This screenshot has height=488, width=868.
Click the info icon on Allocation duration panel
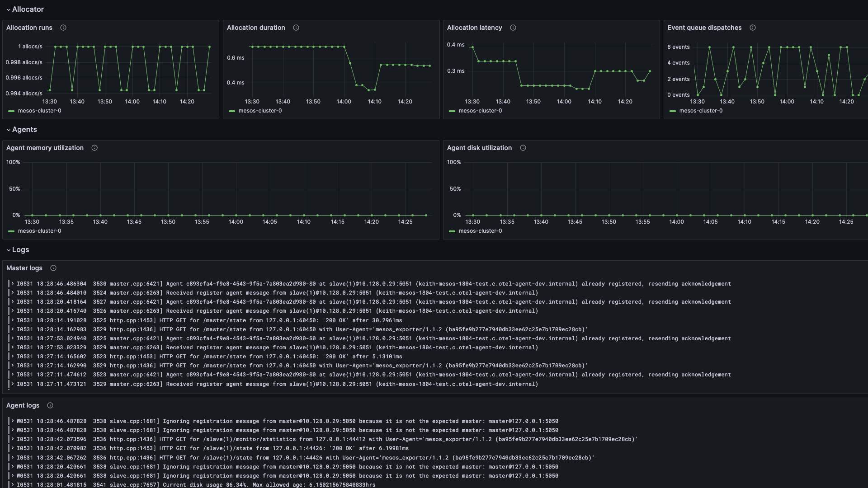(296, 28)
